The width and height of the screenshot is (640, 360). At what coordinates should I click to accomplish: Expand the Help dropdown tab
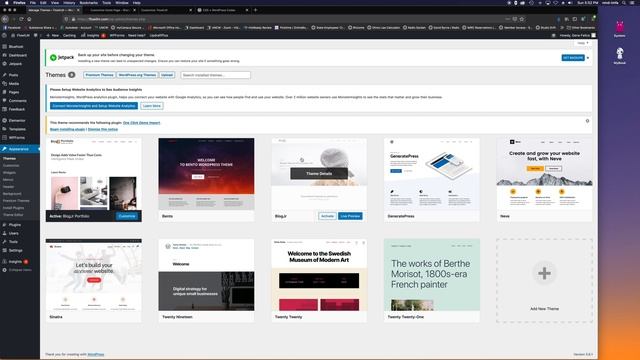point(582,43)
